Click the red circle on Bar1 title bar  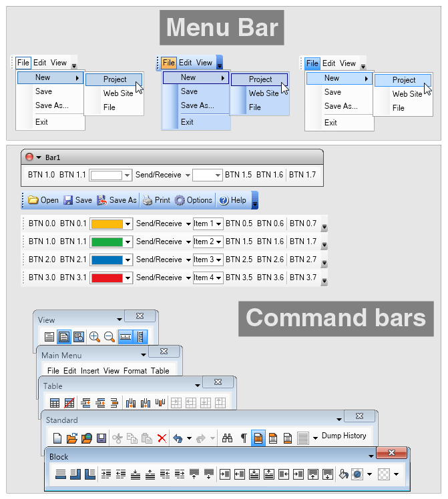pyautogui.click(x=29, y=157)
